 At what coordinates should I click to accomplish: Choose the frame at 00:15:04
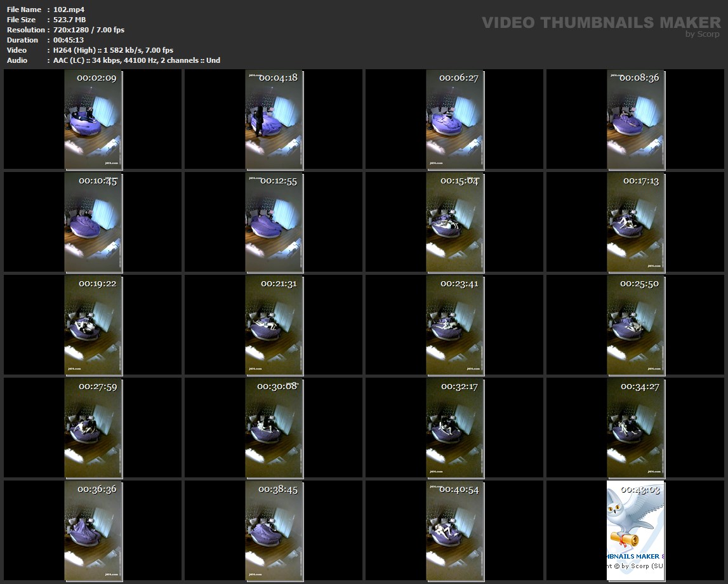point(455,223)
